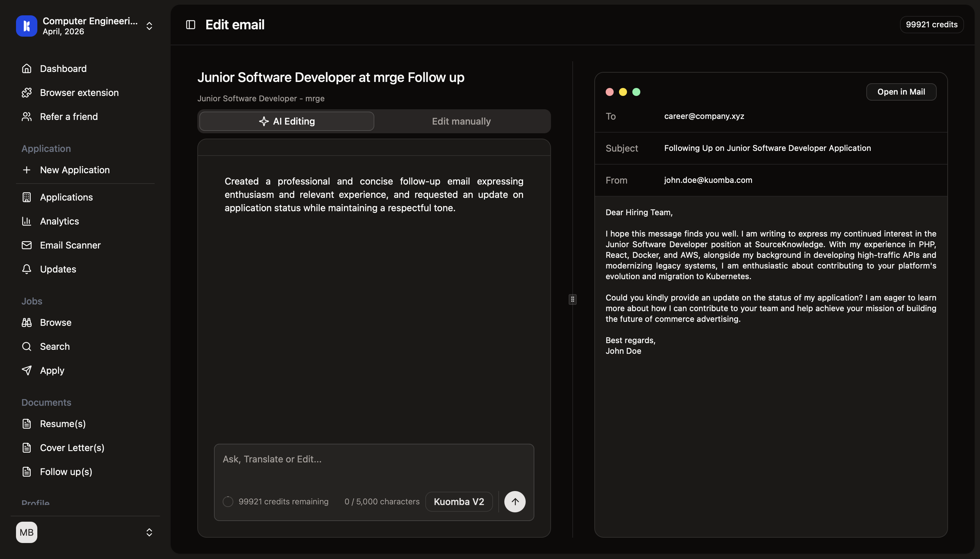The width and height of the screenshot is (980, 559).
Task: Click the Refer a friend people icon
Action: point(27,116)
